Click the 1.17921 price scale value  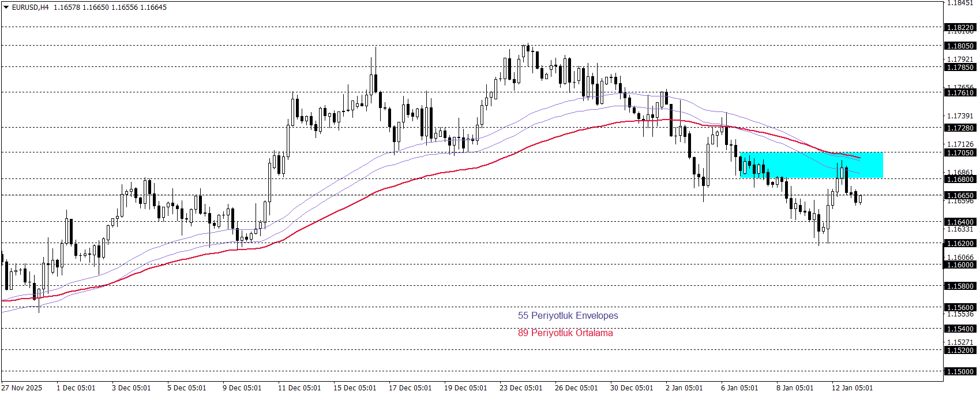tap(960, 59)
